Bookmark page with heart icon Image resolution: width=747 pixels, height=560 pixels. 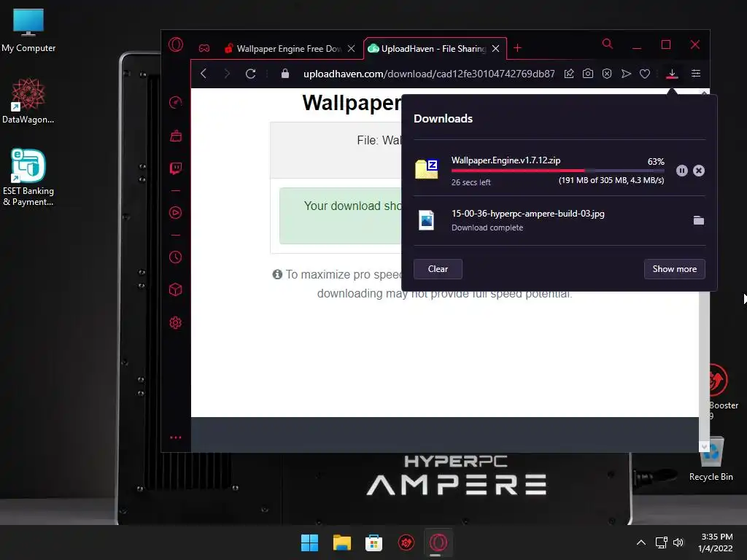point(645,74)
